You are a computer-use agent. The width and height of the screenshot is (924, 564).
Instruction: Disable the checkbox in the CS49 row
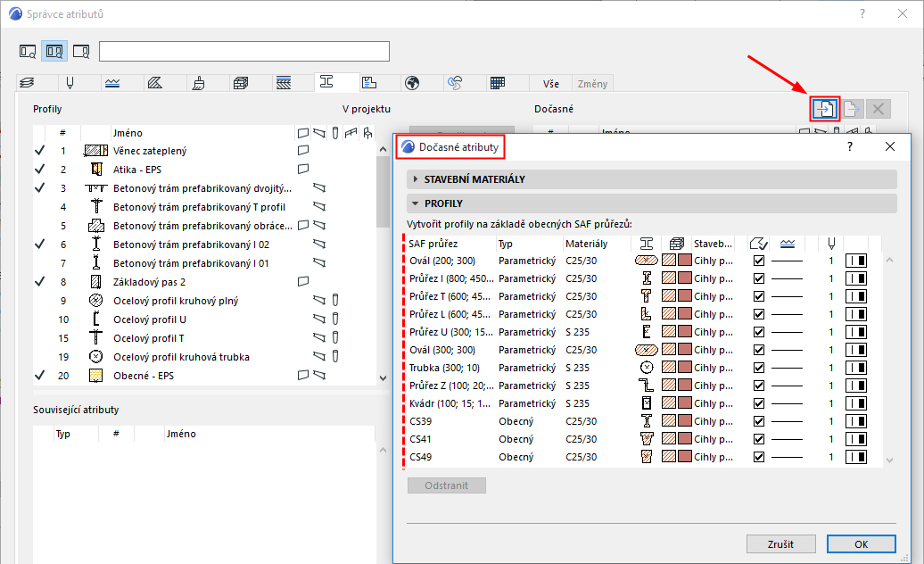click(759, 457)
